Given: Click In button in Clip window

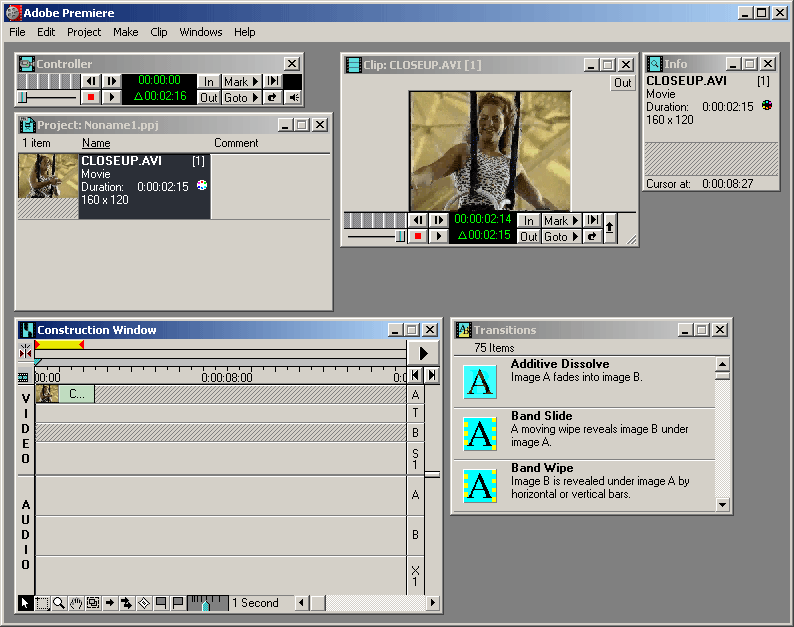Looking at the screenshot, I should 529,220.
